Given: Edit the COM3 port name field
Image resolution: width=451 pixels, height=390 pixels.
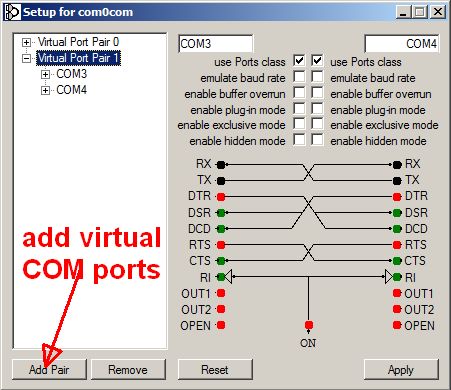Looking at the screenshot, I should [x=215, y=44].
